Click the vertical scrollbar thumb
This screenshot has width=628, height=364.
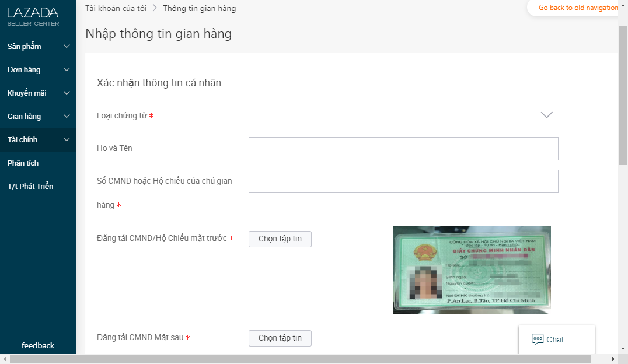623,93
